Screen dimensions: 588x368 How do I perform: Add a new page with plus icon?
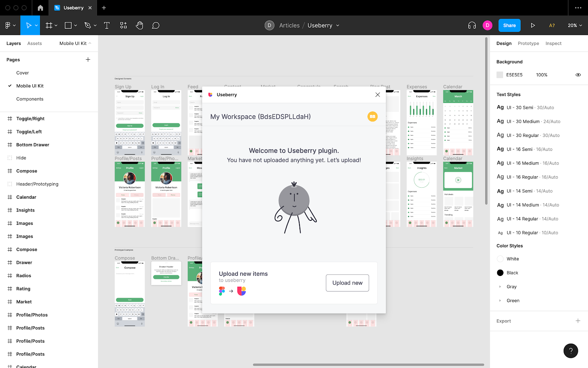coord(88,60)
